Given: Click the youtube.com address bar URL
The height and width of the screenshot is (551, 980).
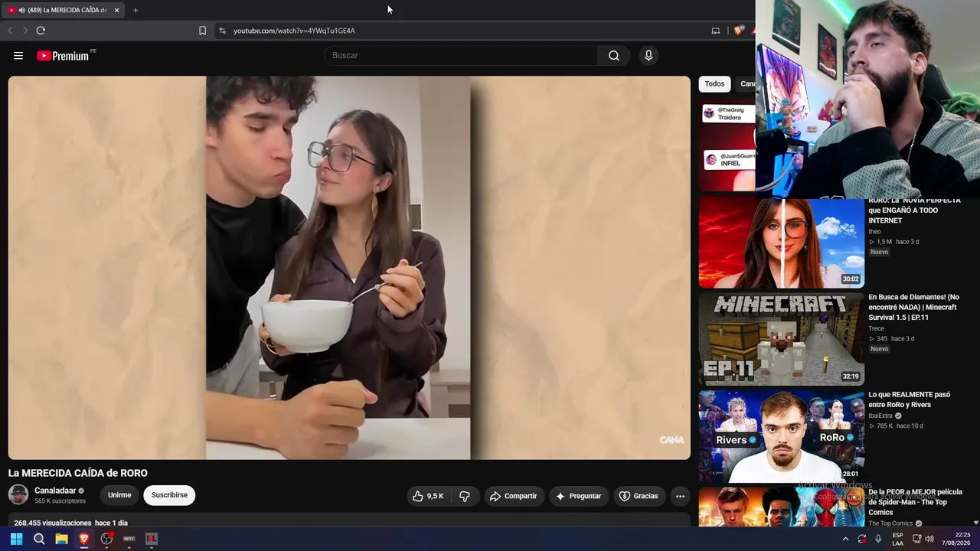Looking at the screenshot, I should [294, 31].
